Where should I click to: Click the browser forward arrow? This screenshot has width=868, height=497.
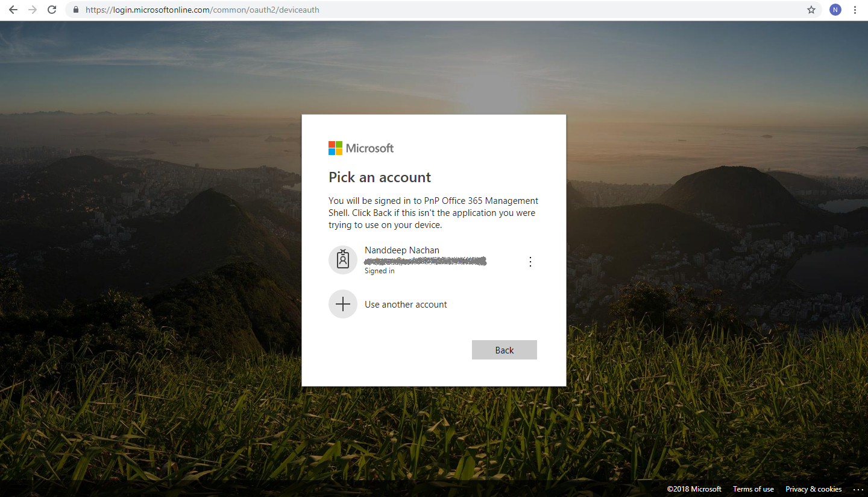point(33,10)
